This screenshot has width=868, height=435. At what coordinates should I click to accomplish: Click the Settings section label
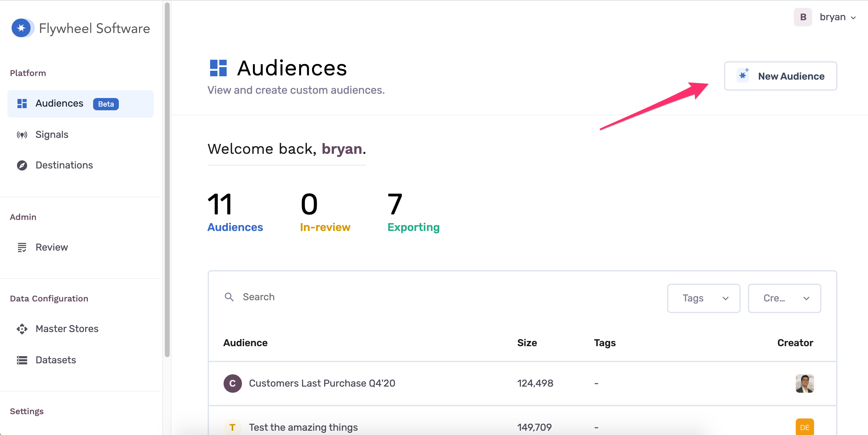27,411
